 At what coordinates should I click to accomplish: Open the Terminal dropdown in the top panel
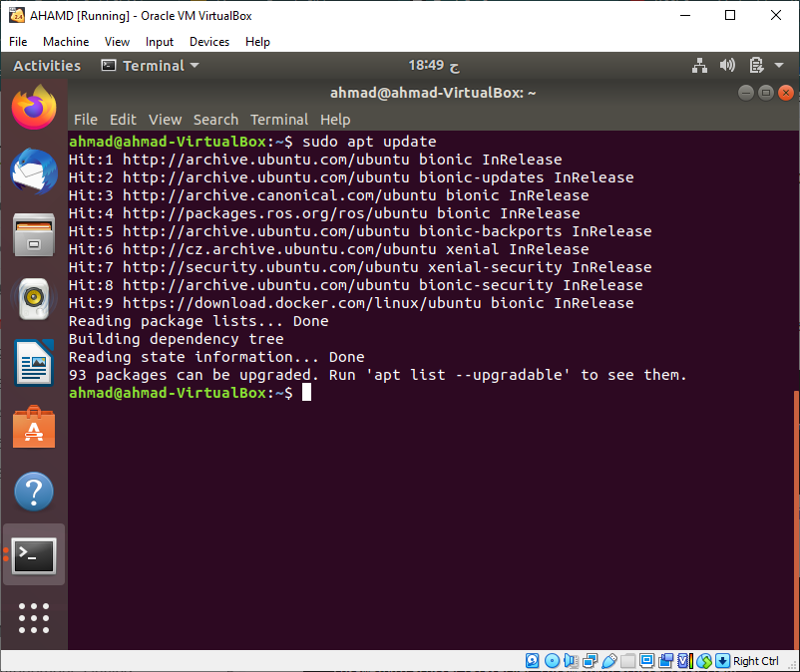[149, 65]
